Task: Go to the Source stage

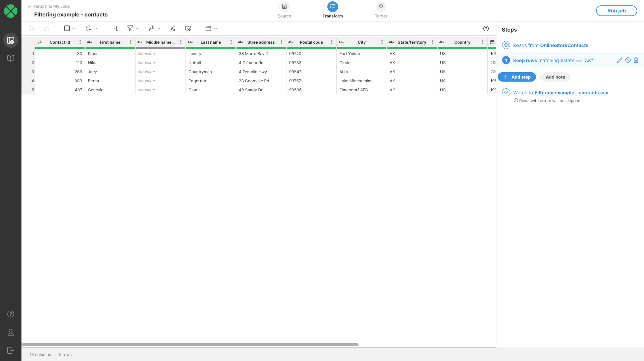Action: click(284, 10)
